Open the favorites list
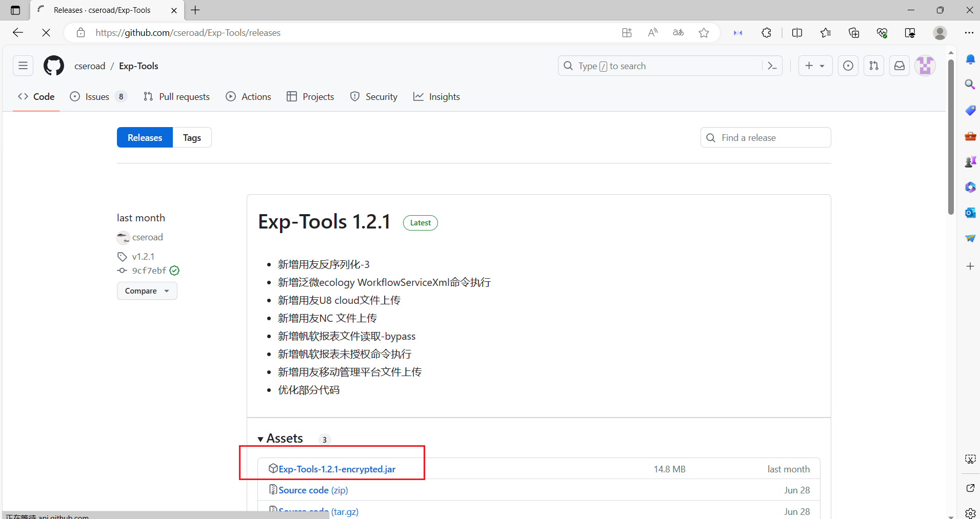980x519 pixels. pyautogui.click(x=826, y=33)
